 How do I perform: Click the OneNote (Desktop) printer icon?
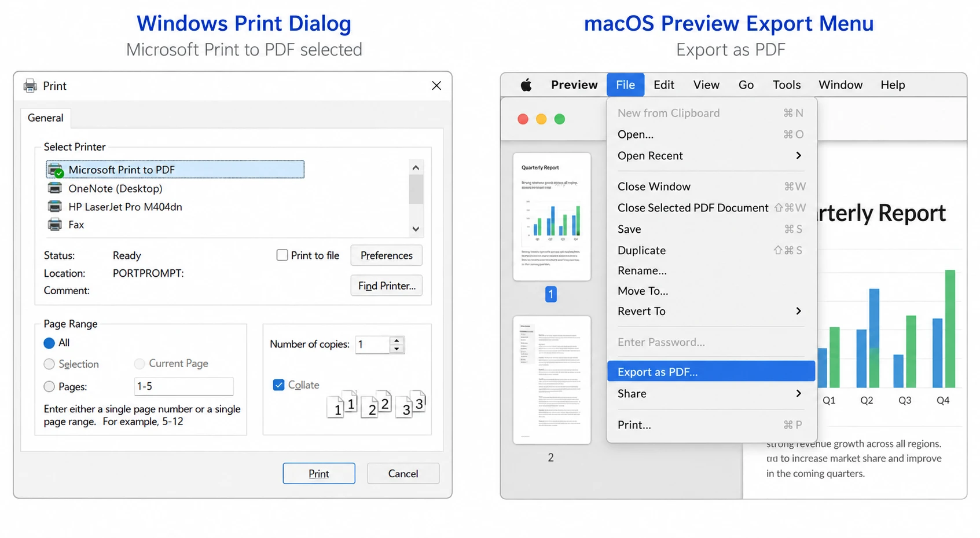(x=55, y=188)
